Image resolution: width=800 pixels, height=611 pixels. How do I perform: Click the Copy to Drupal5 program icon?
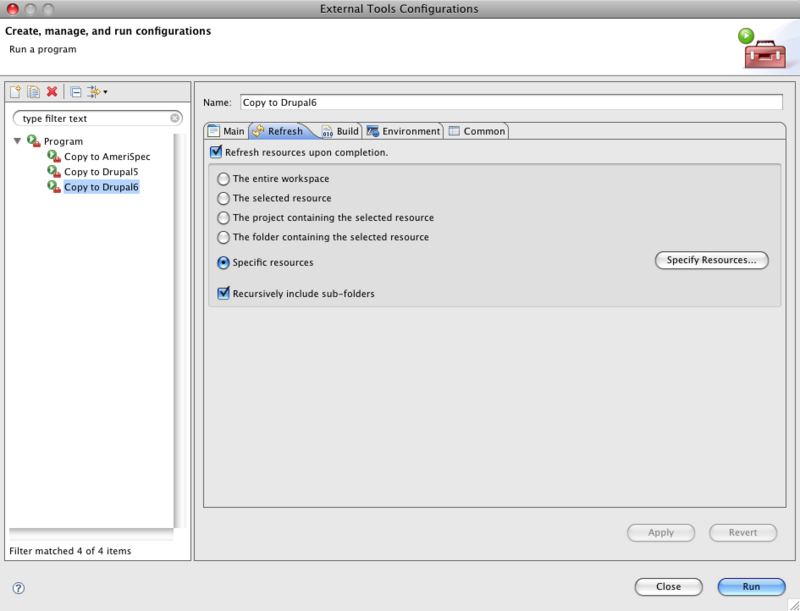(55, 172)
